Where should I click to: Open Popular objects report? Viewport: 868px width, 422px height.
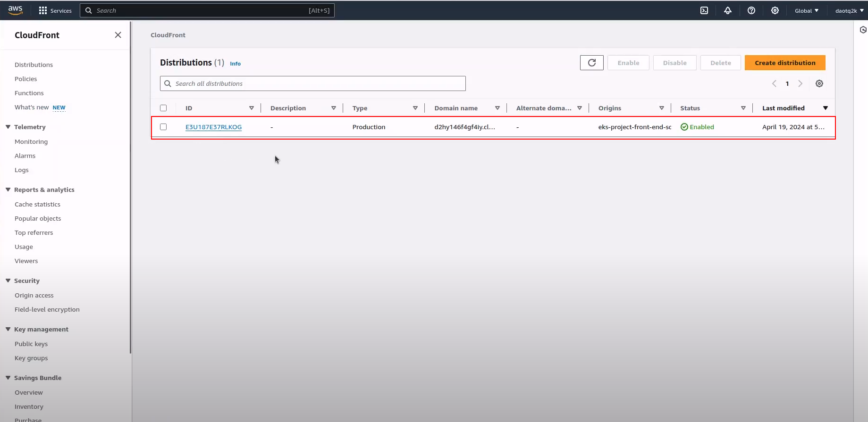click(x=38, y=218)
